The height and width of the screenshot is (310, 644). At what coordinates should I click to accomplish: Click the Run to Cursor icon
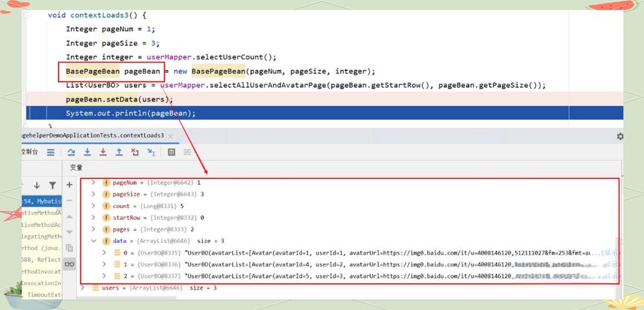click(151, 152)
